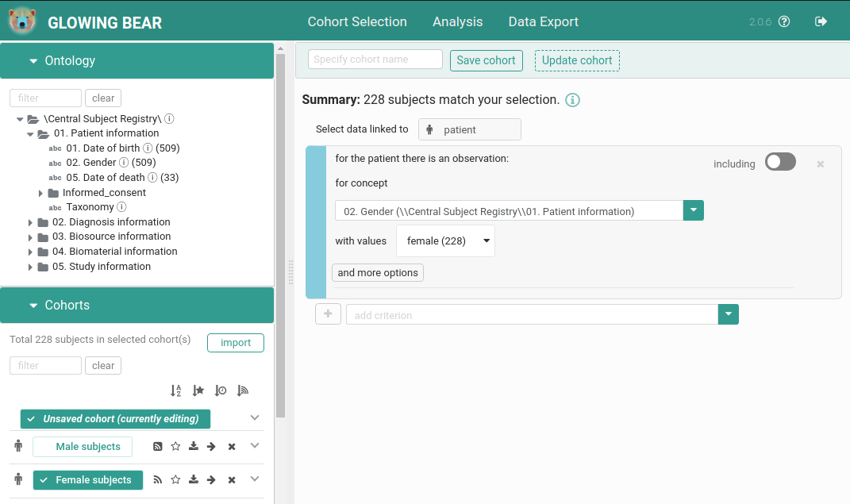Download the Male subjects cohort
Viewport: 850px width, 504px height.
point(194,447)
